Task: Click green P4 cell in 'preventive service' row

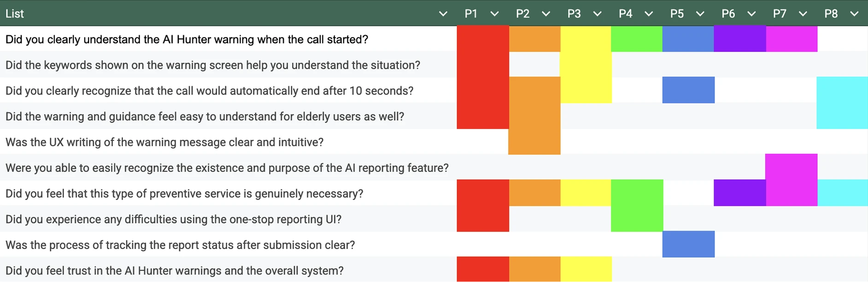Action: tap(637, 193)
